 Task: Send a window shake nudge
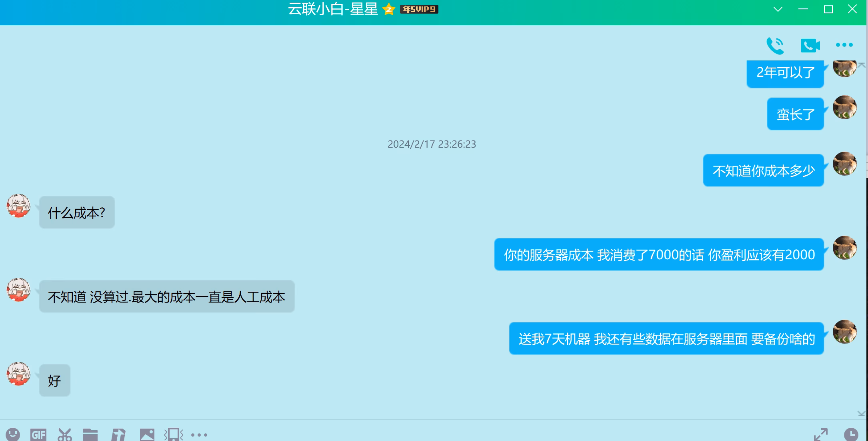174,435
